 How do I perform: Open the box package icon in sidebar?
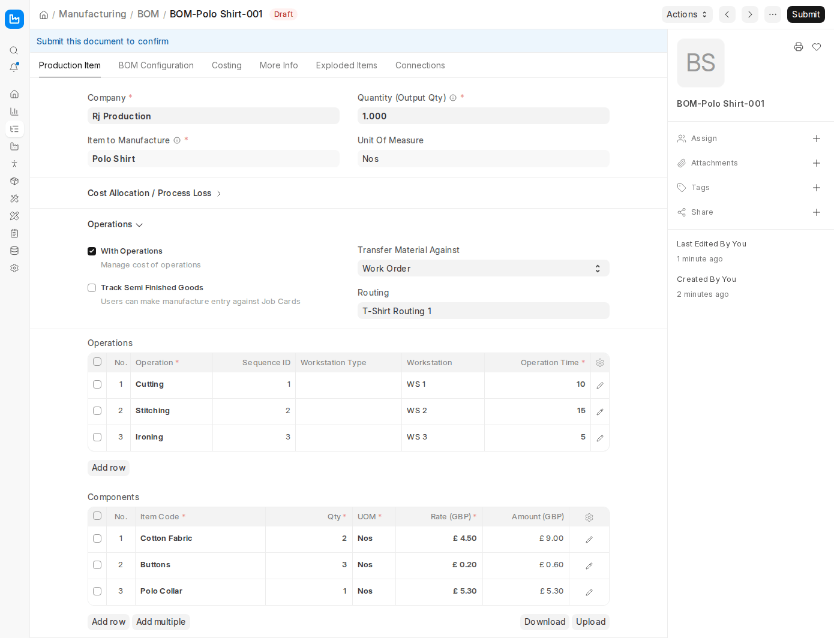pos(14,181)
